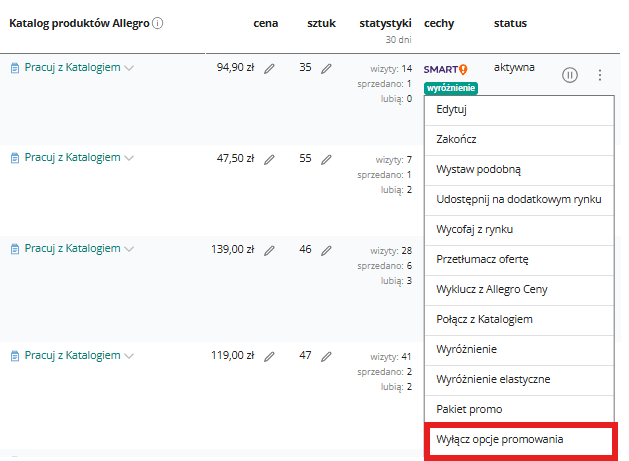Click the info icon beside Katalog produktów Allegro
This screenshot has height=461, width=629.
coord(158,23)
